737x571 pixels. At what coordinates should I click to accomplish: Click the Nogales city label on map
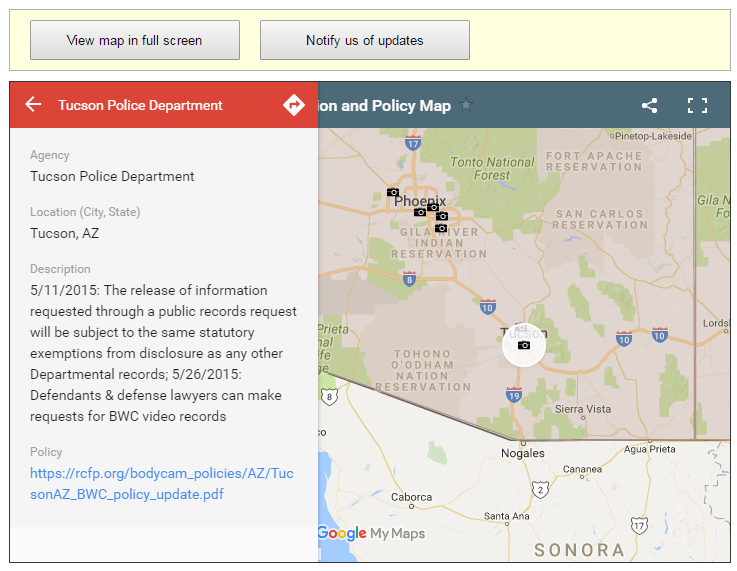click(523, 453)
